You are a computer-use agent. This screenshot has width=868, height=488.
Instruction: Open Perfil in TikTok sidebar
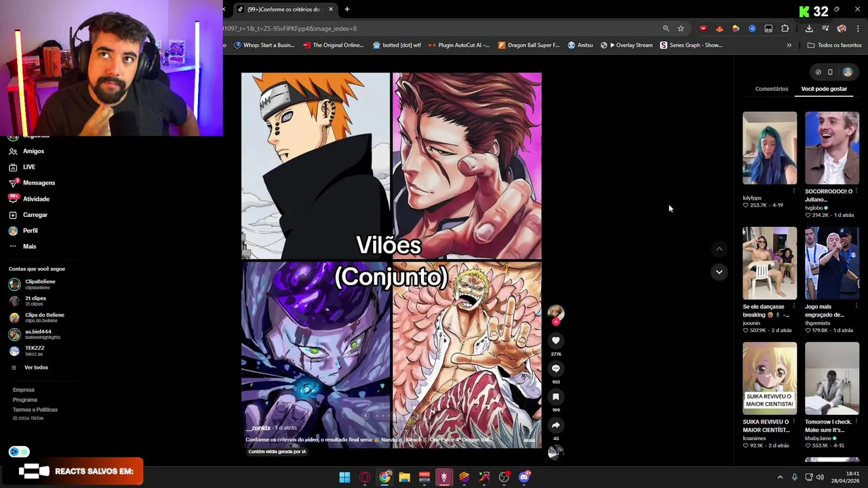coord(24,230)
